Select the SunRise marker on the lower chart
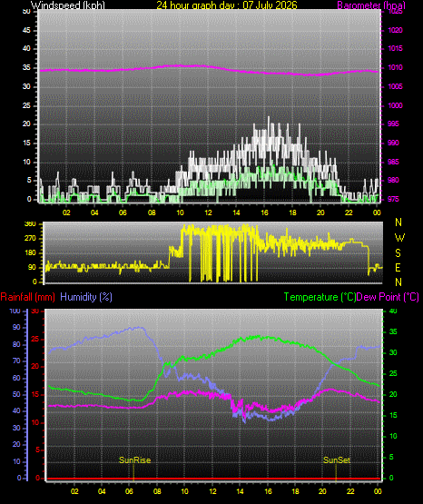The height and width of the screenshot is (504, 423). (x=135, y=460)
